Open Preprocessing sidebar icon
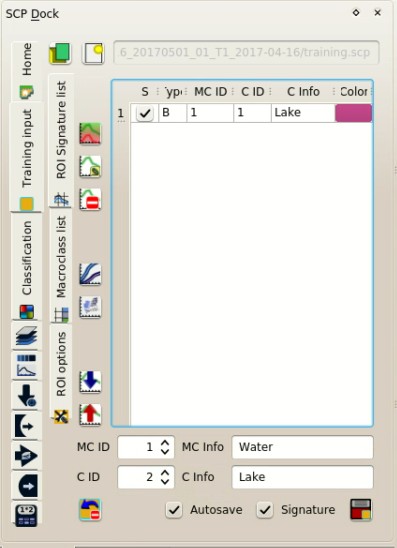Image resolution: width=397 pixels, height=548 pixels. (x=26, y=426)
